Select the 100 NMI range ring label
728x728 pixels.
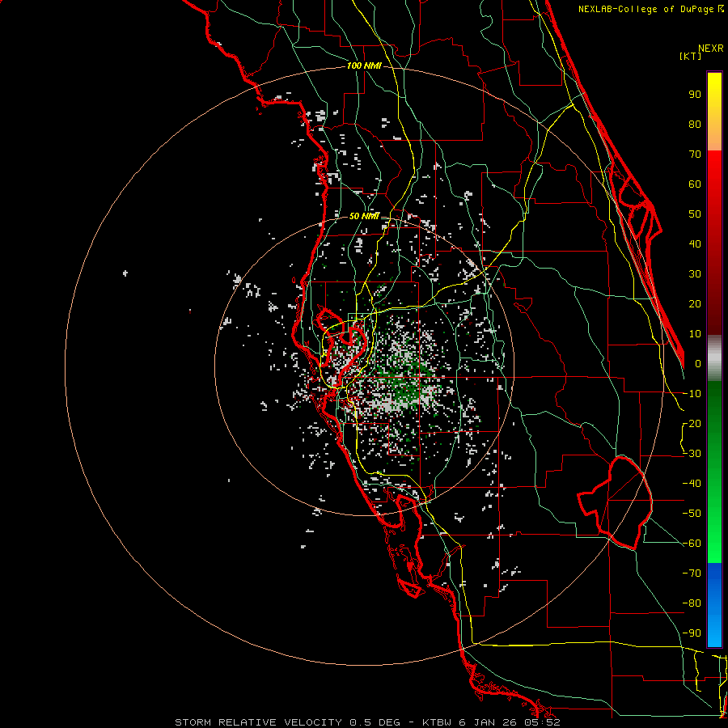pos(364,66)
